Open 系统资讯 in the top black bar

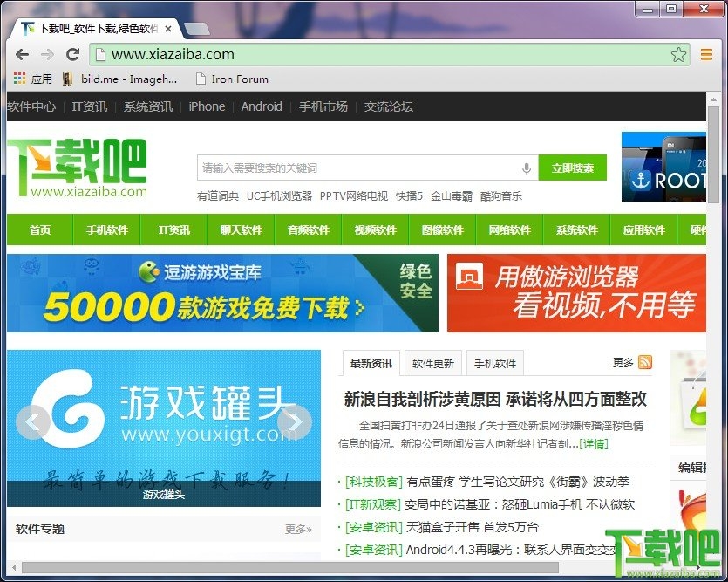click(148, 106)
